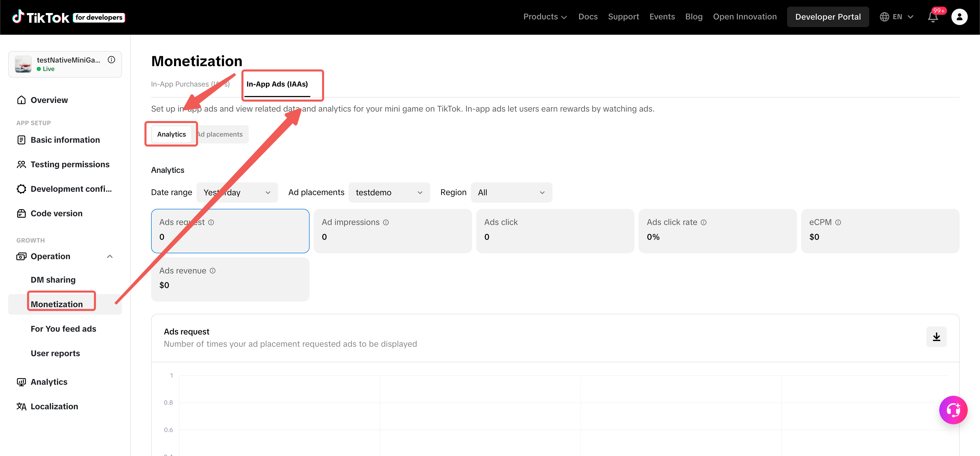Click the Code version box icon
980x456 pixels.
pyautogui.click(x=21, y=213)
